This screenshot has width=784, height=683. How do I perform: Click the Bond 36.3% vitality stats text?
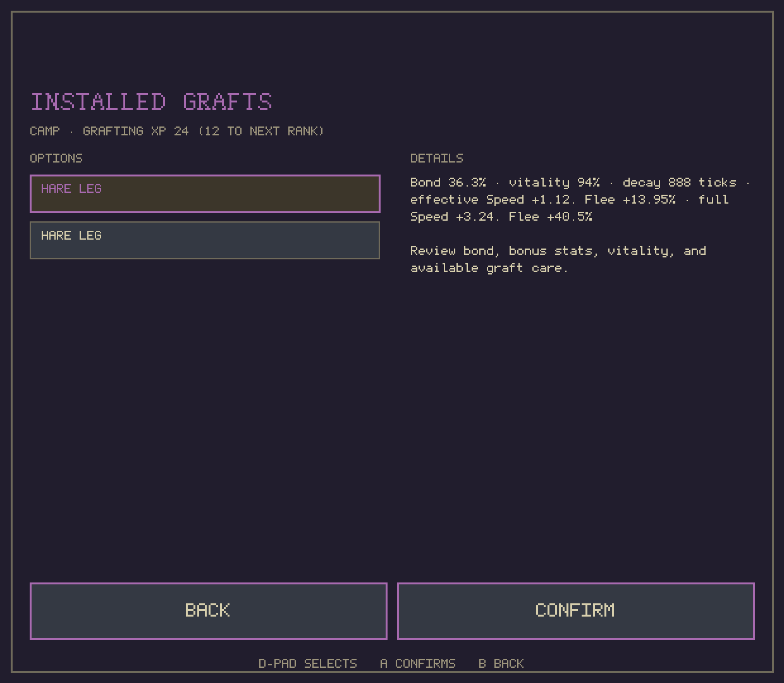coord(580,199)
